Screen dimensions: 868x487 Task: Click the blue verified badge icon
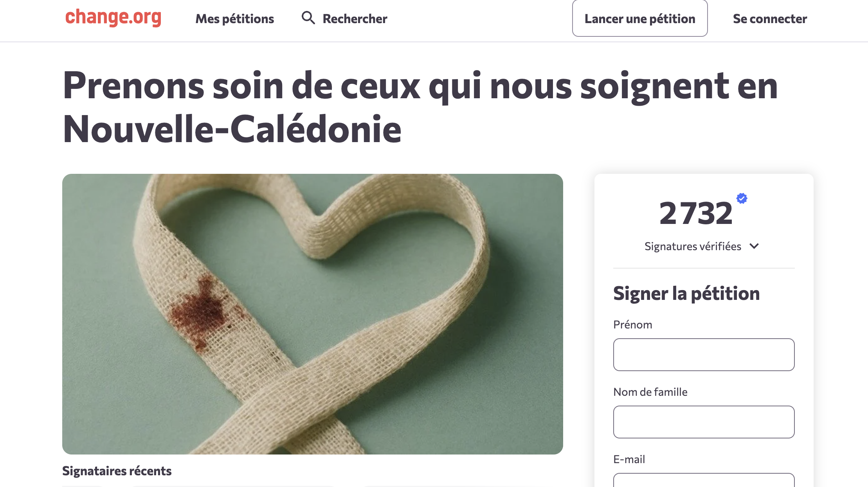[x=742, y=198]
